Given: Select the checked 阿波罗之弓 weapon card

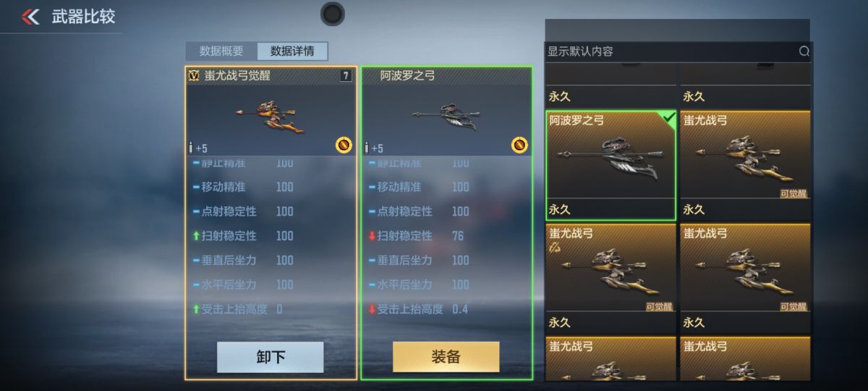Looking at the screenshot, I should click(611, 165).
